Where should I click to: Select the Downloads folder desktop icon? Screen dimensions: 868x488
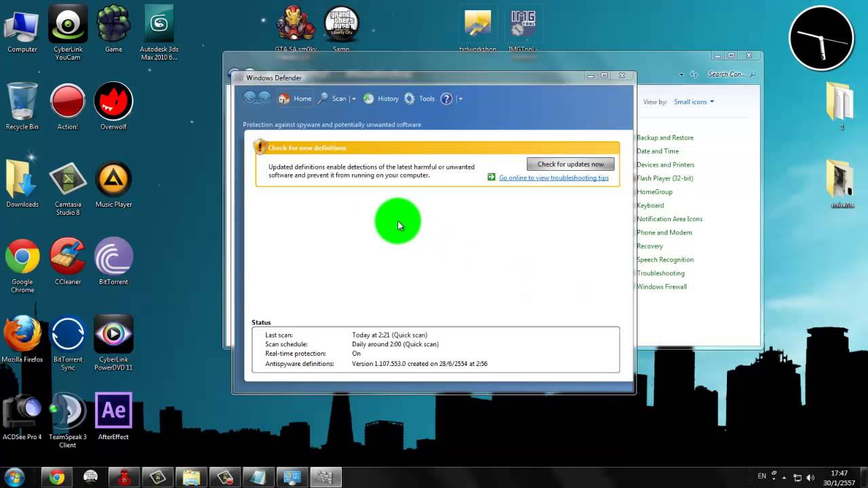tap(22, 184)
